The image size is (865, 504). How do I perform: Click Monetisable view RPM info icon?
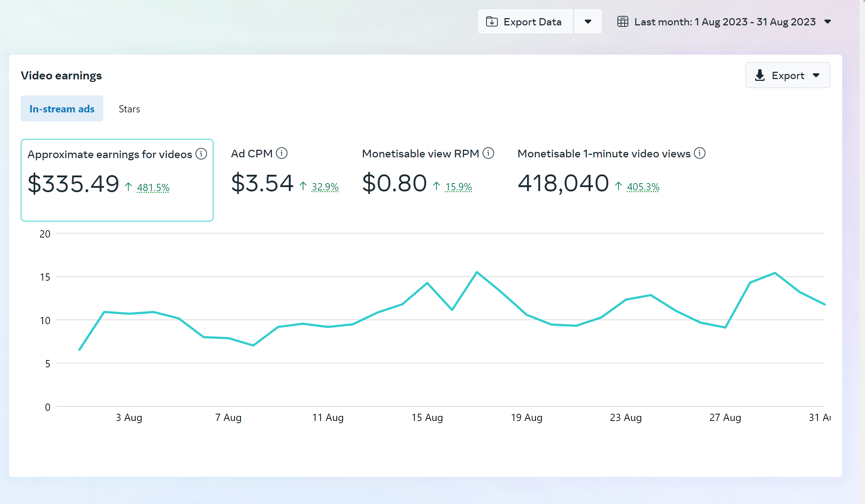[488, 153]
